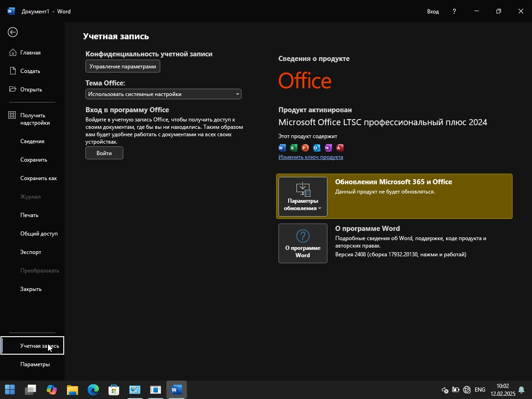The image size is (532, 399).
Task: Go to Export (Экспорт) section
Action: pos(30,252)
